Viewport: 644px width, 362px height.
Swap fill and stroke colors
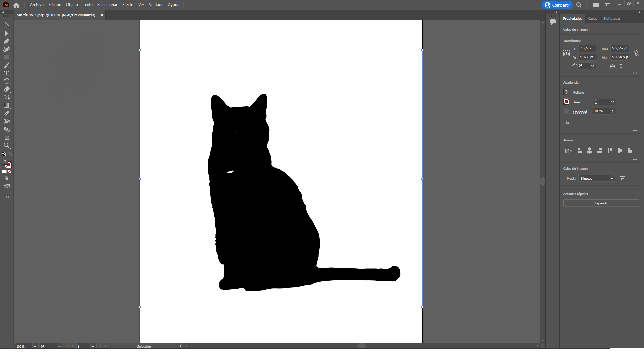[x=10, y=154]
